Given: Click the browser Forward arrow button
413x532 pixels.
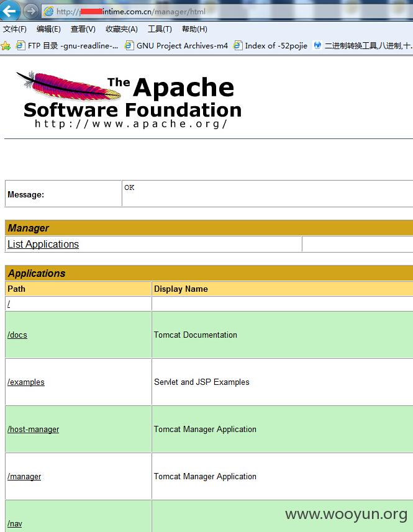Looking at the screenshot, I should (31, 11).
